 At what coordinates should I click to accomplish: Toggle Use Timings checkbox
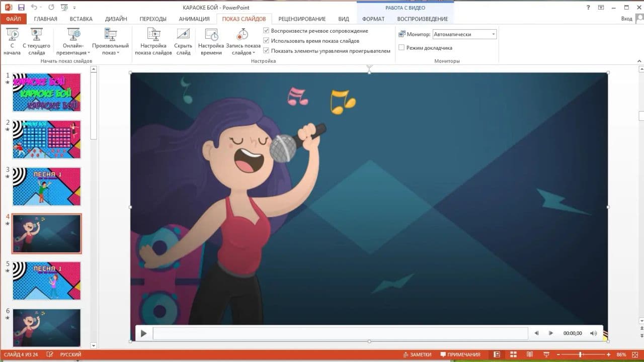coord(266,41)
